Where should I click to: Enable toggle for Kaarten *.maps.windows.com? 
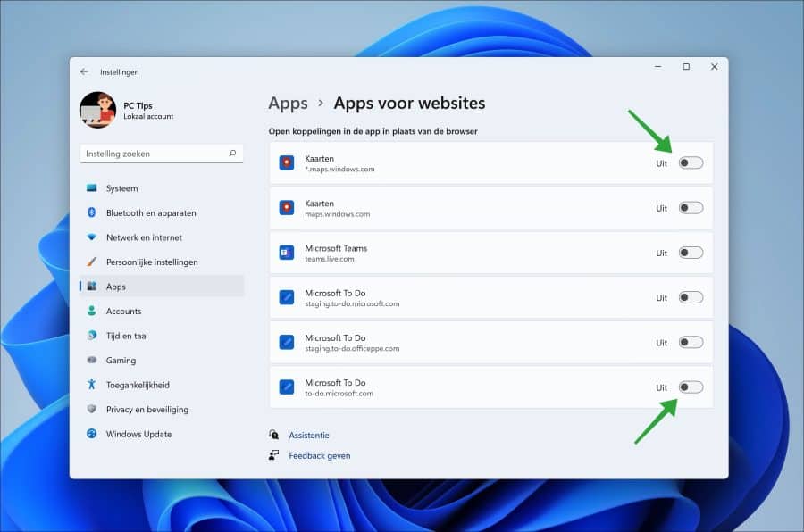click(691, 163)
